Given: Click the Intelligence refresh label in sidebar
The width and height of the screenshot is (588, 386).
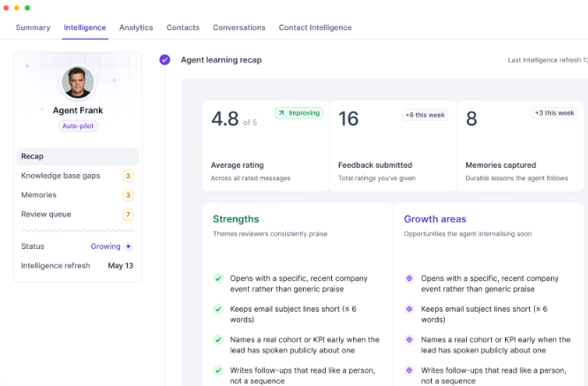Looking at the screenshot, I should click(56, 266).
